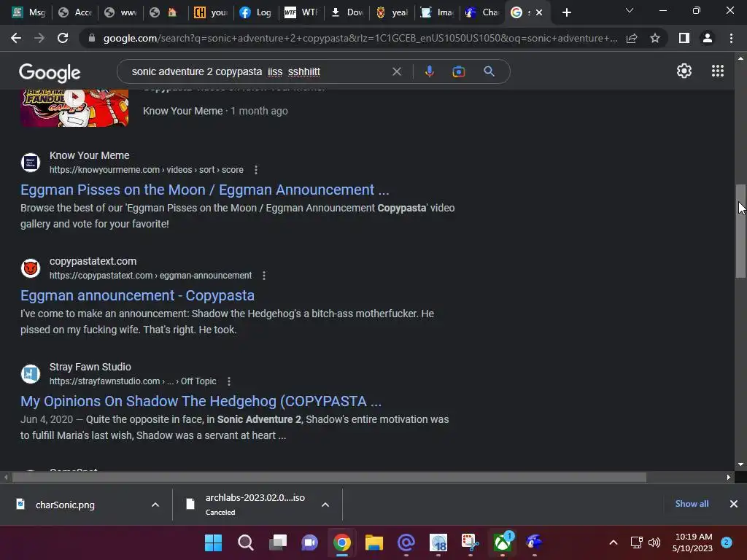Open the Windows Start menu
Viewport: 747px width, 560px height.
pos(214,542)
